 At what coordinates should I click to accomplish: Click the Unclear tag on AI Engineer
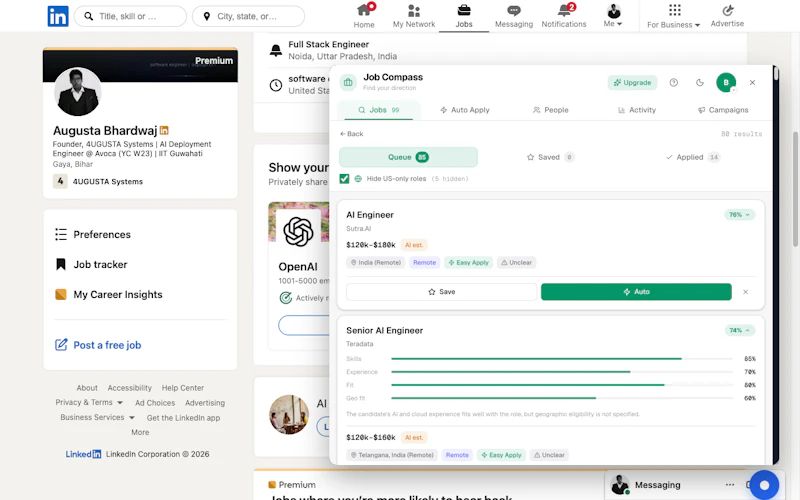pyautogui.click(x=516, y=263)
